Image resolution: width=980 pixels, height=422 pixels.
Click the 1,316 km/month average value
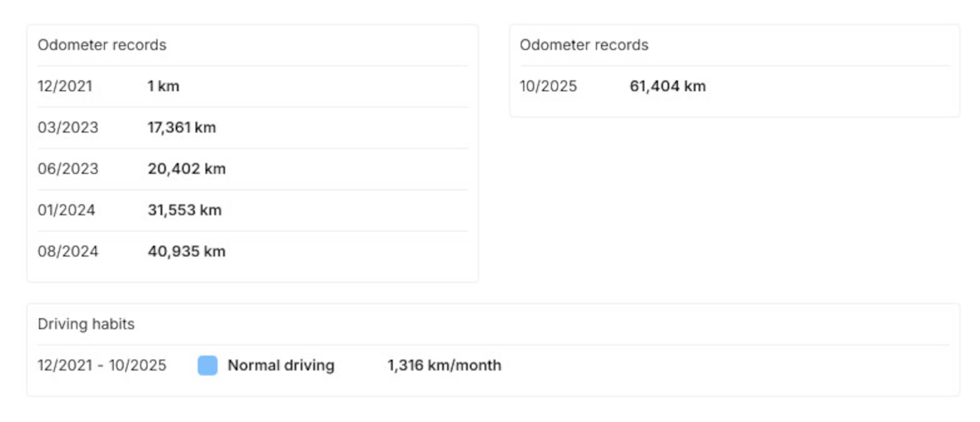[444, 365]
